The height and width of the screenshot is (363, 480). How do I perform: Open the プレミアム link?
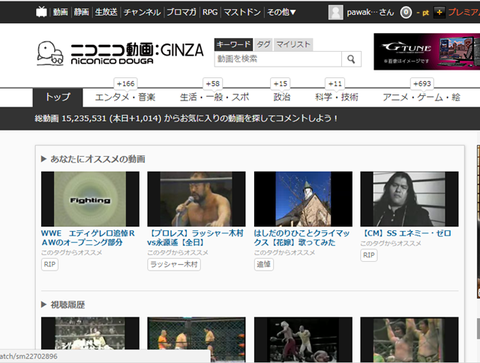(x=464, y=12)
